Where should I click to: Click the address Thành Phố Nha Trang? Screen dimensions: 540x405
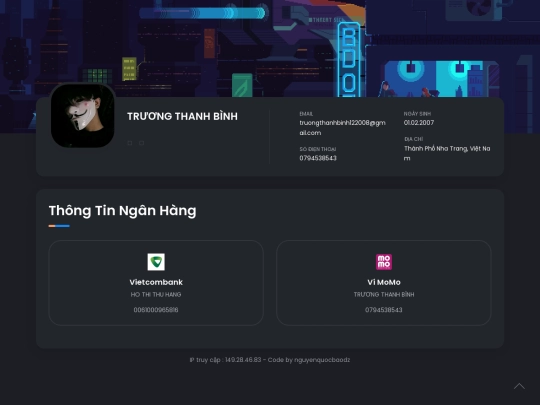(x=447, y=153)
